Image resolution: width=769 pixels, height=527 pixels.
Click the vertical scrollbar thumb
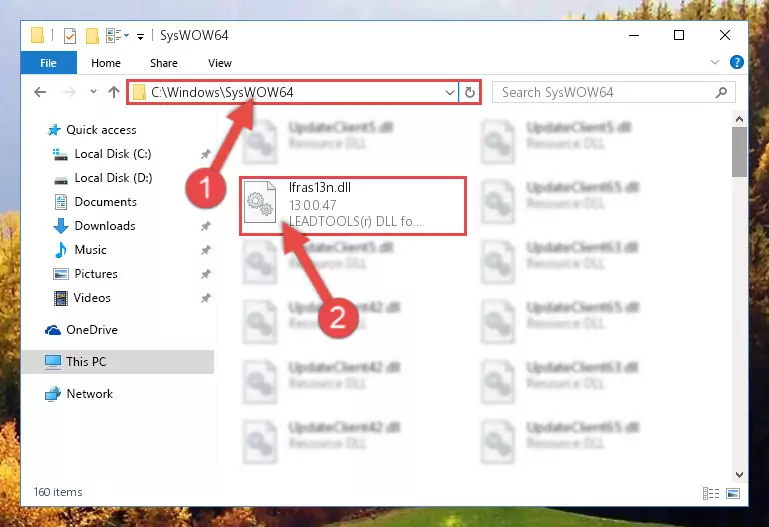739,152
